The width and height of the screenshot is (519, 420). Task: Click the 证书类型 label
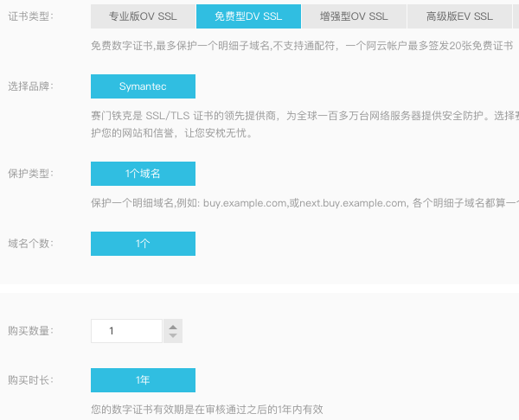tap(30, 16)
